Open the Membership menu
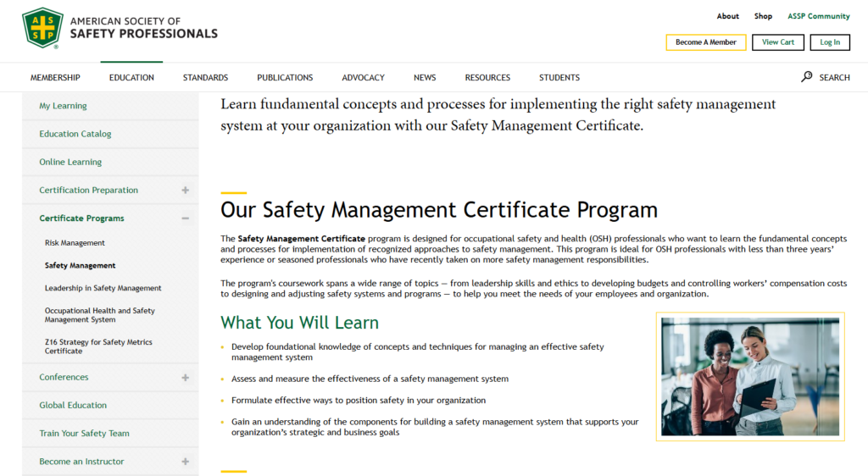Image resolution: width=868 pixels, height=476 pixels. pos(55,77)
